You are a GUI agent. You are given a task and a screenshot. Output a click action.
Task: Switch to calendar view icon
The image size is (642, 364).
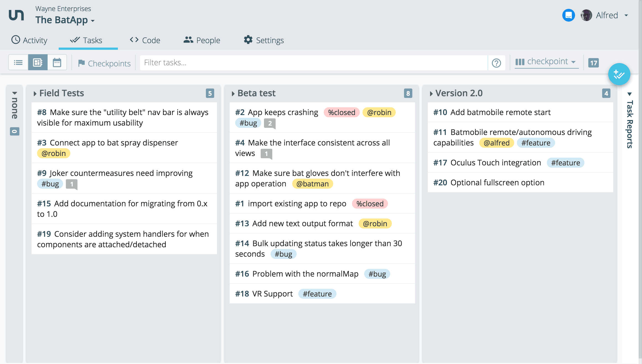[x=57, y=63]
